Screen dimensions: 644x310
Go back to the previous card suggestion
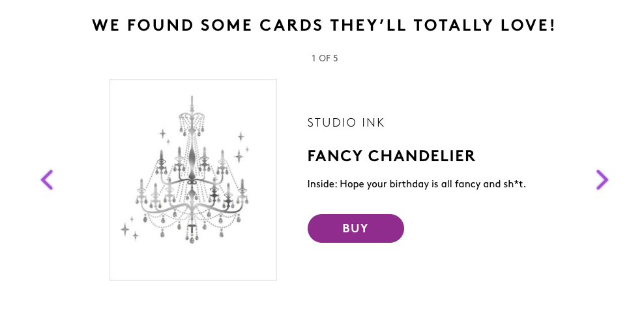[46, 179]
